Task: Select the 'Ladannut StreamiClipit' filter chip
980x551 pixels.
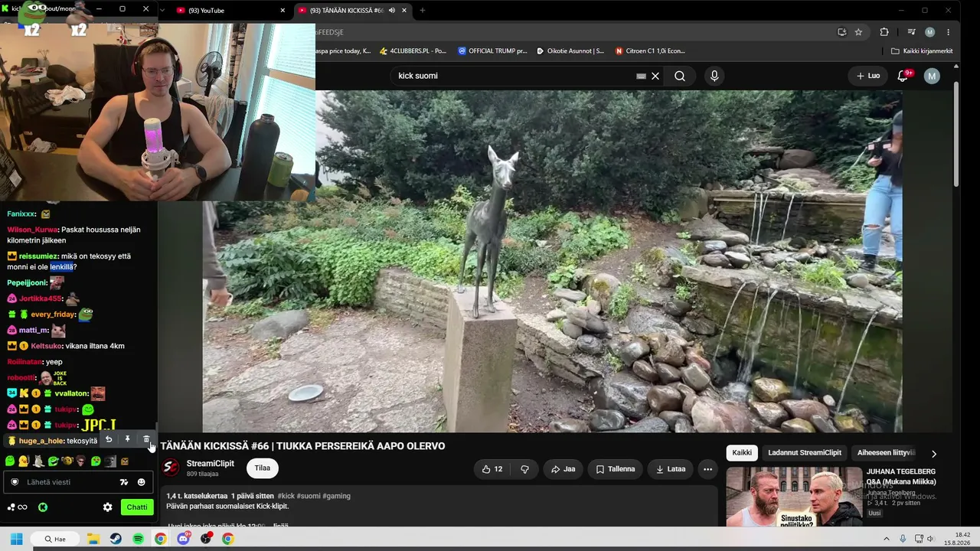Action: (x=805, y=453)
